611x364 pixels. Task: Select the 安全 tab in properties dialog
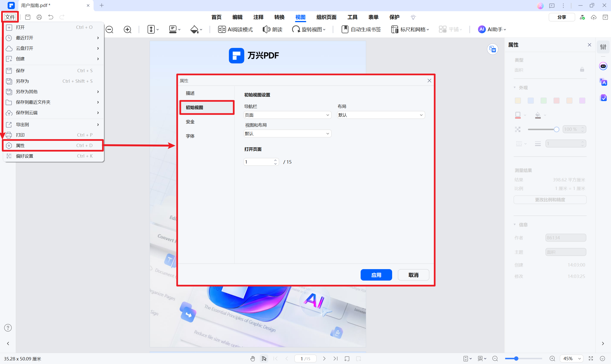click(190, 122)
